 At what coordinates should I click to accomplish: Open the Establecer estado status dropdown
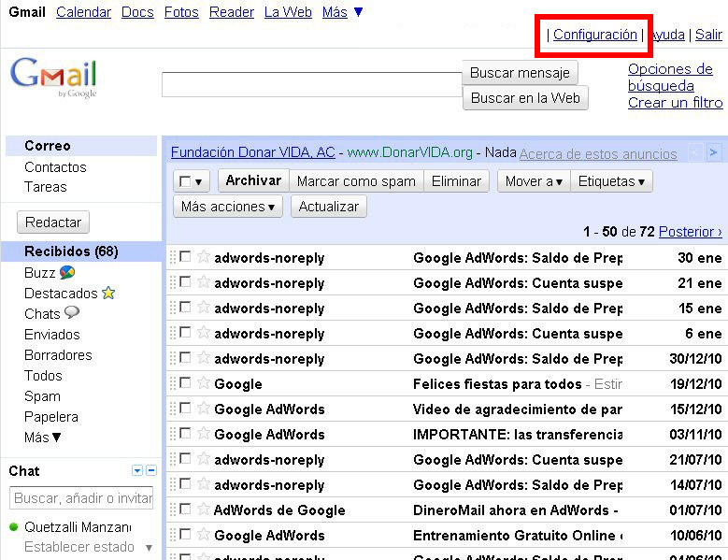point(149,548)
